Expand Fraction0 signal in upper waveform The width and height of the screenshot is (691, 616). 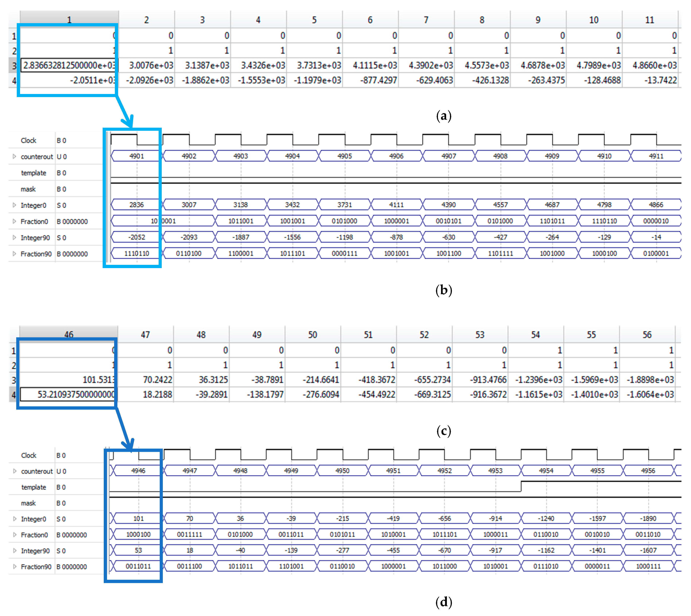tap(14, 221)
